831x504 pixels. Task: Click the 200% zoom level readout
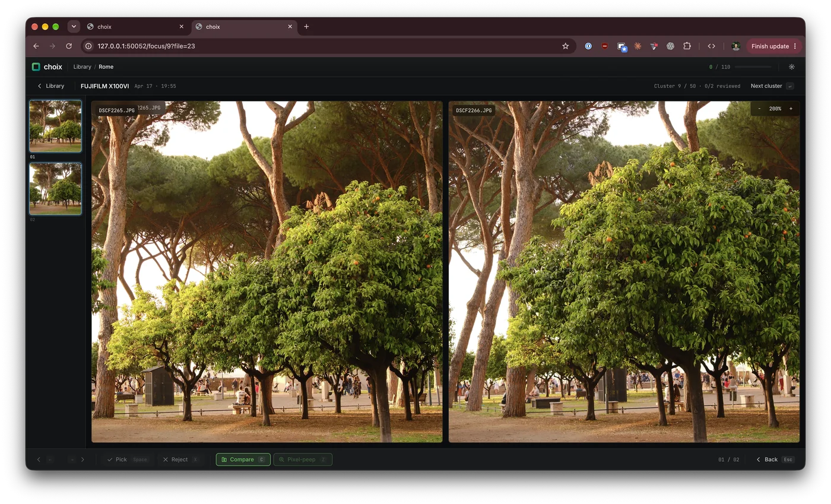[x=775, y=109]
